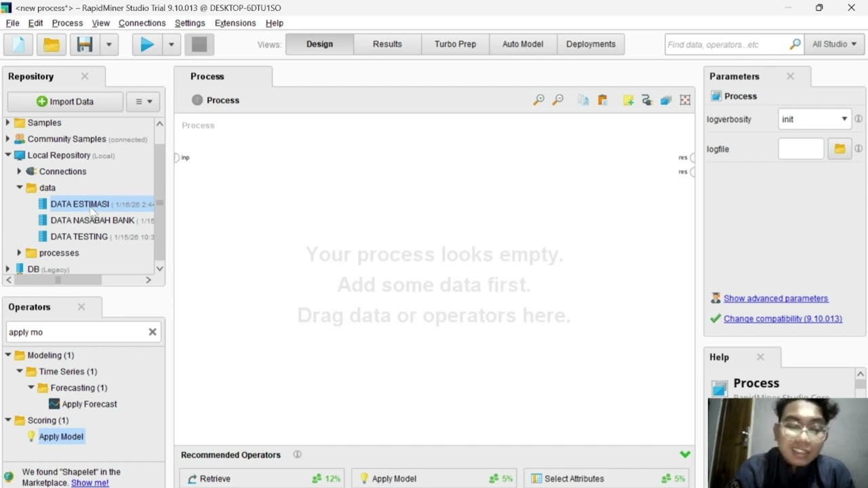Image resolution: width=868 pixels, height=488 pixels.
Task: Paste from the clipboard in the process toolbar
Action: click(602, 100)
